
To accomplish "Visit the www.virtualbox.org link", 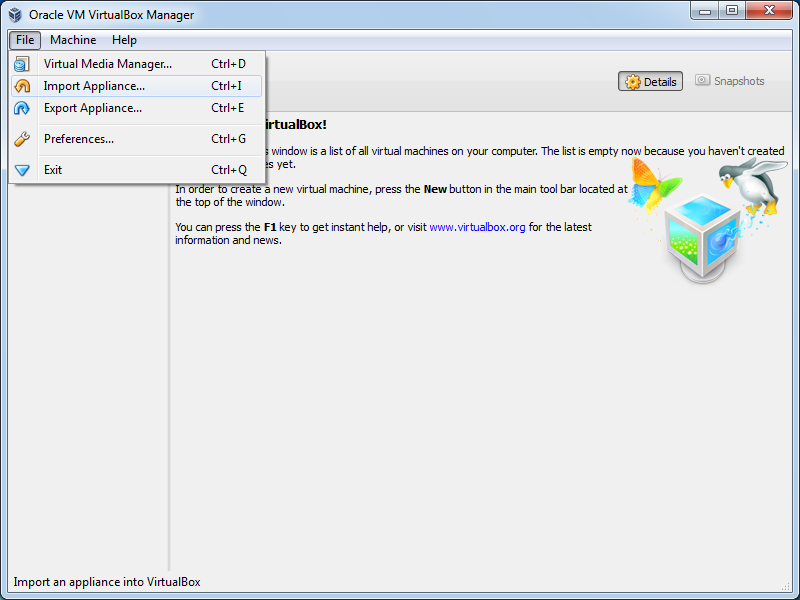I will 477,227.
